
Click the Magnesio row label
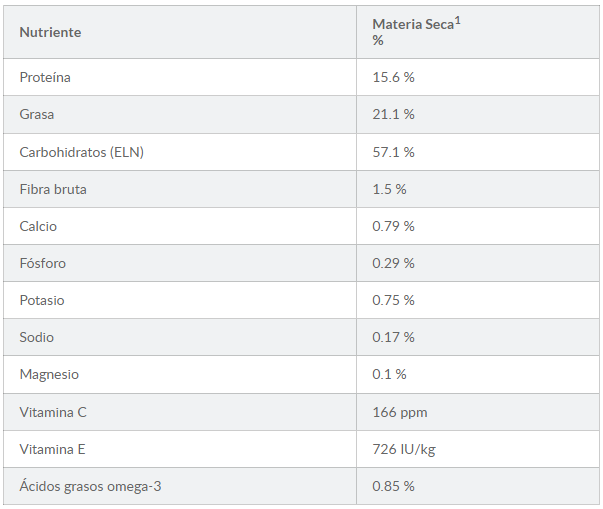[49, 374]
